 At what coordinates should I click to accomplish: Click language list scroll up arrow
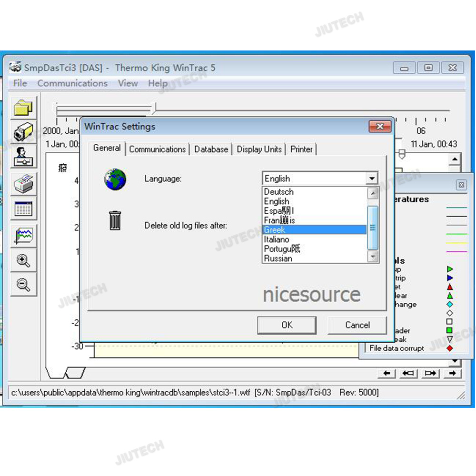pyautogui.click(x=373, y=193)
